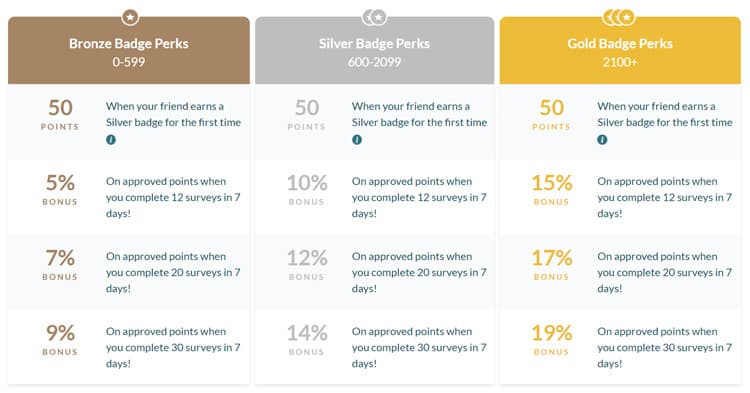Click the Gold 19% bonus value

pos(552,333)
